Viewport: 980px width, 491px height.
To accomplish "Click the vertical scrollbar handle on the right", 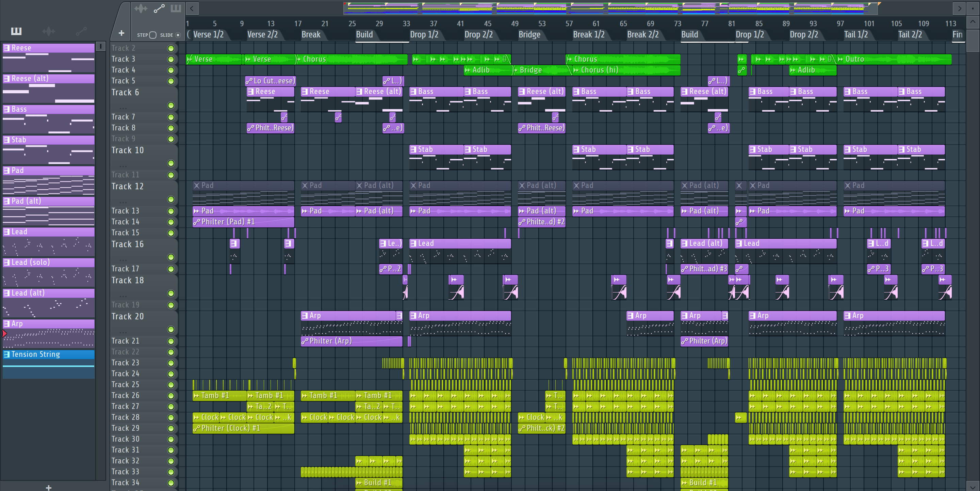I will click(x=973, y=41).
